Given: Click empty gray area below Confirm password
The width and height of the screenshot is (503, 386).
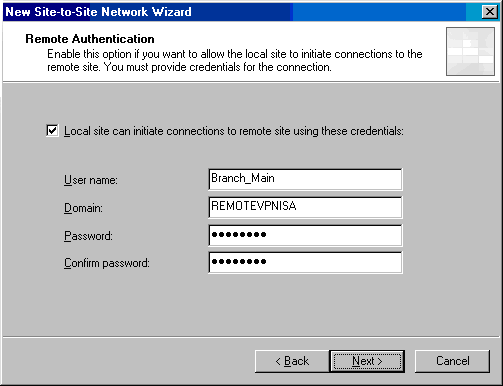Looking at the screenshot, I should point(250,303).
